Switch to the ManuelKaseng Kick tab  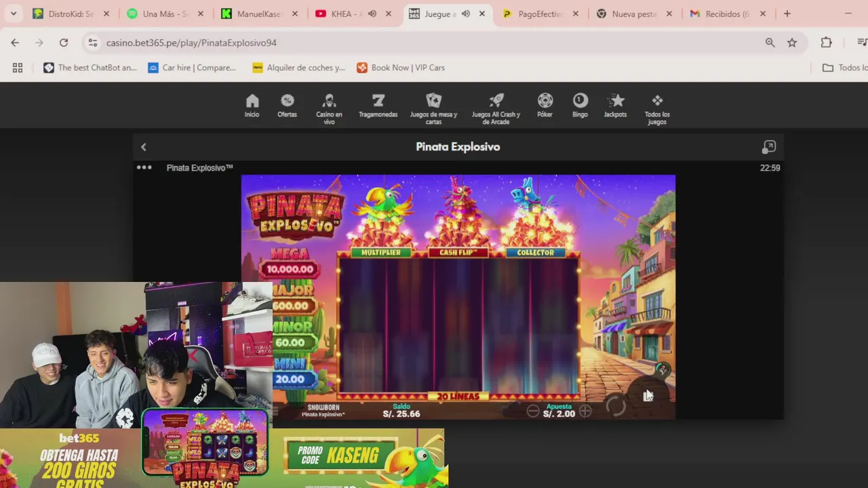coord(259,14)
